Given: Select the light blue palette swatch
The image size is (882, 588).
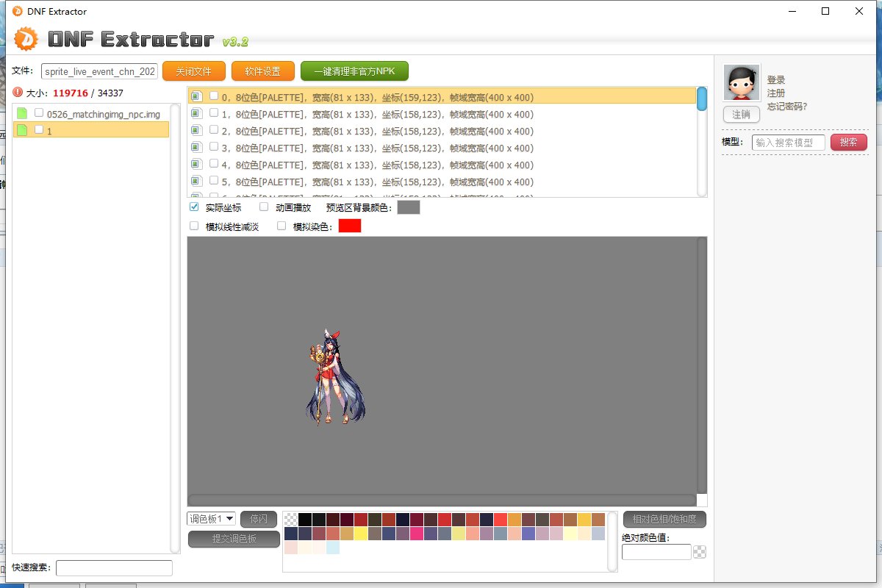Looking at the screenshot, I should pyautogui.click(x=333, y=548).
